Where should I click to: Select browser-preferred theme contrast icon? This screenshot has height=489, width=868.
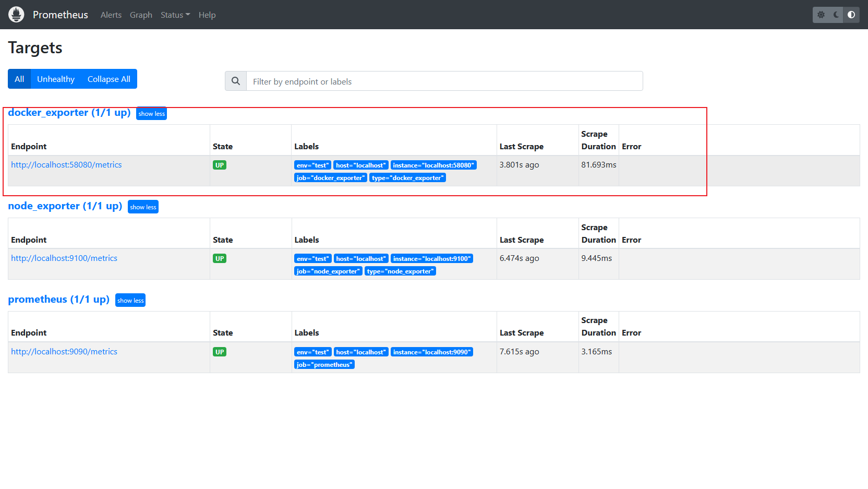click(x=851, y=15)
